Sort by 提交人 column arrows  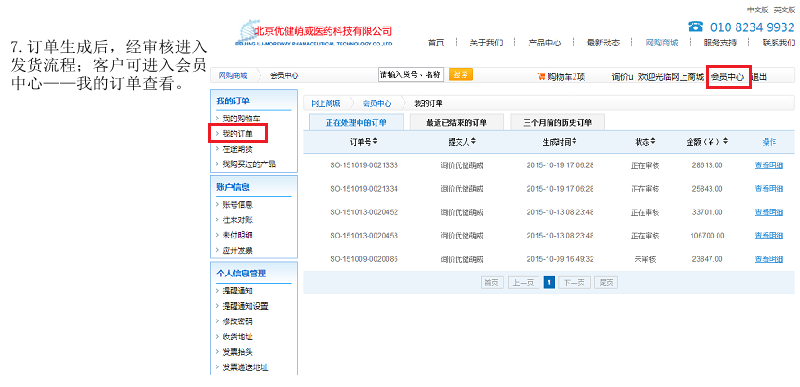click(x=473, y=141)
